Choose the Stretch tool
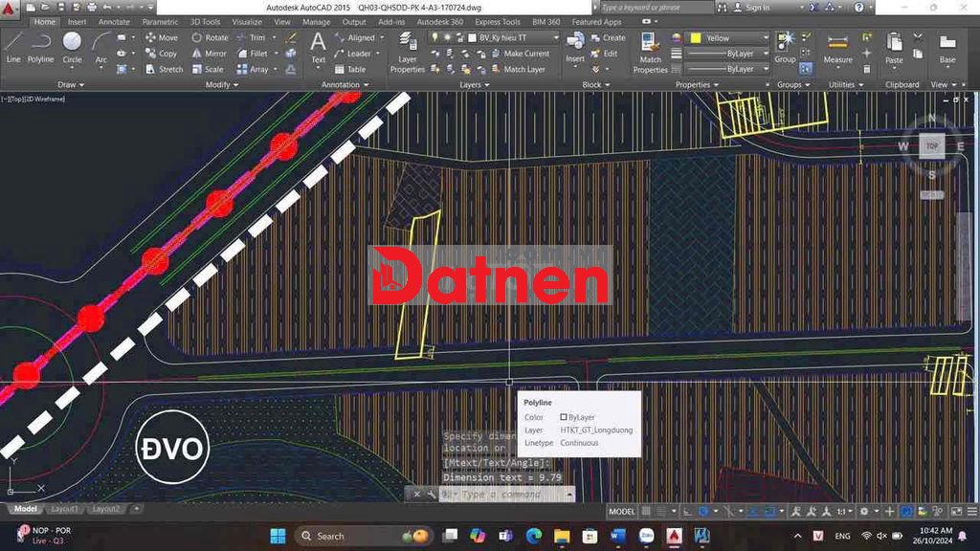This screenshot has width=980, height=551. (x=164, y=69)
